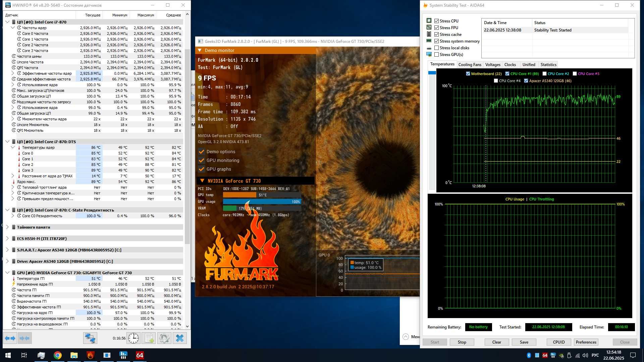Enable CPU Core #2 graph checkbox
The image size is (644, 362).
point(544,74)
